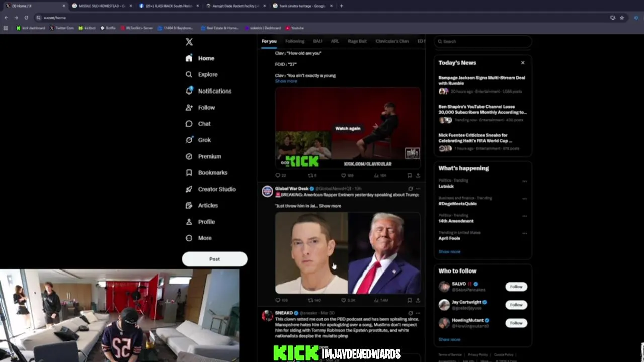Open more menu on Global War Desk post
Image resolution: width=644 pixels, height=362 pixels.
pos(418,189)
